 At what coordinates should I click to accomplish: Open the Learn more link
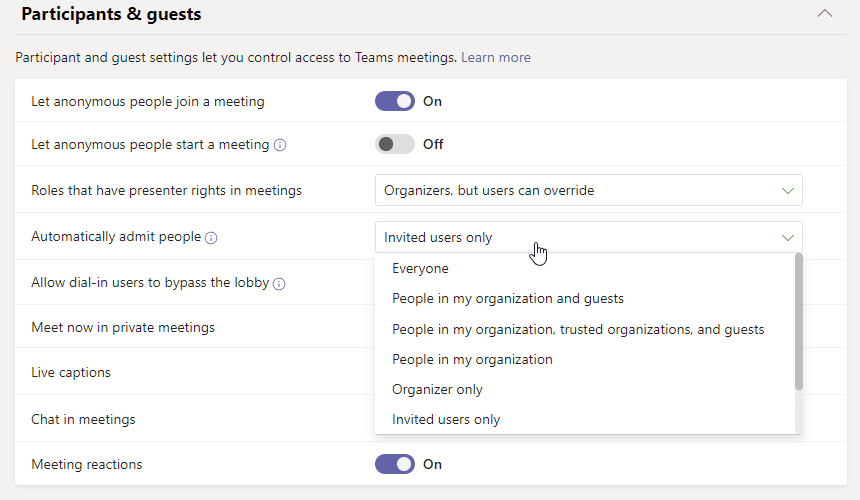tap(495, 58)
